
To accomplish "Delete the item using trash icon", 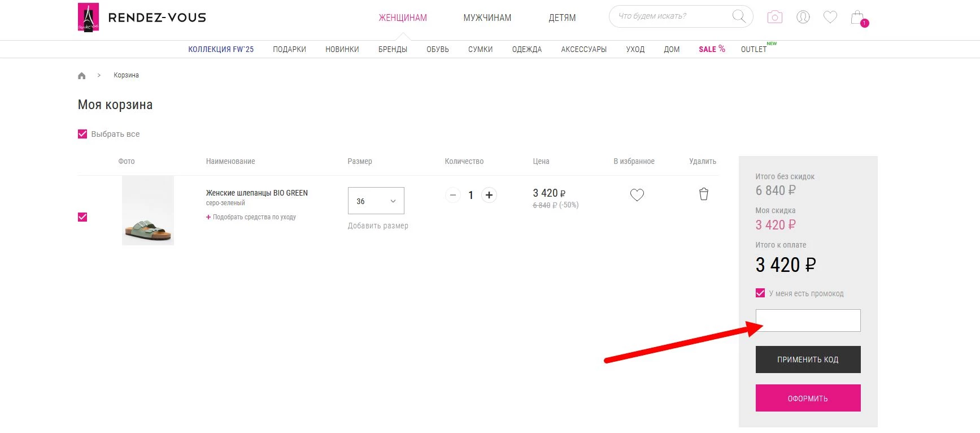I will (x=703, y=194).
